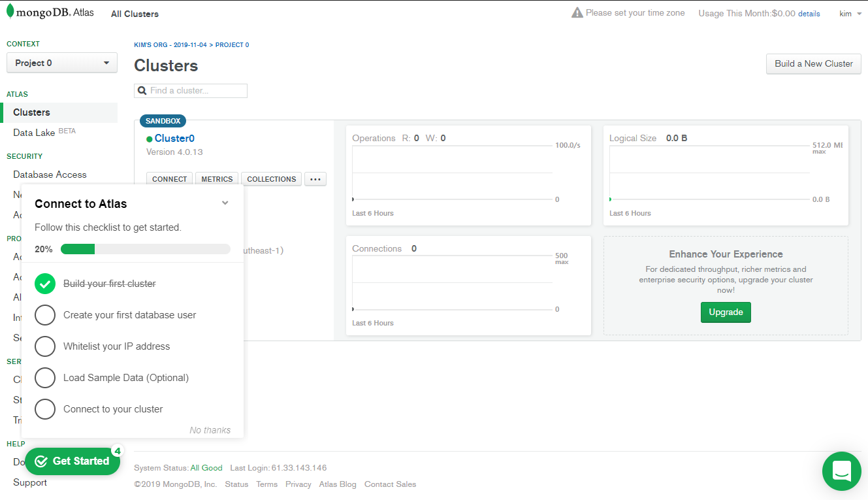Open the footer Atlas Blog link
The width and height of the screenshot is (868, 500).
(338, 484)
